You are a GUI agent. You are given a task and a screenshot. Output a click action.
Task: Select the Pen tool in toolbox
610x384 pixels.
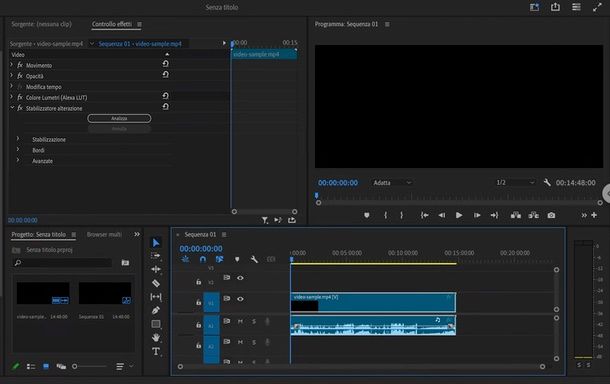(x=156, y=310)
